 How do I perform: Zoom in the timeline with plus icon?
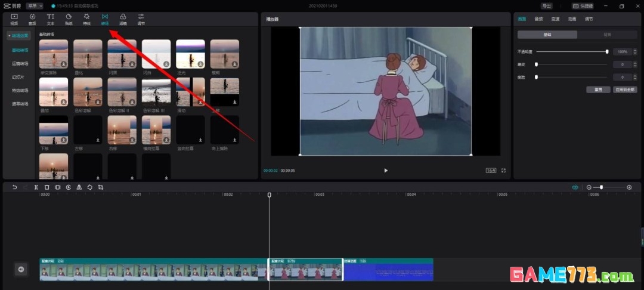[629, 187]
